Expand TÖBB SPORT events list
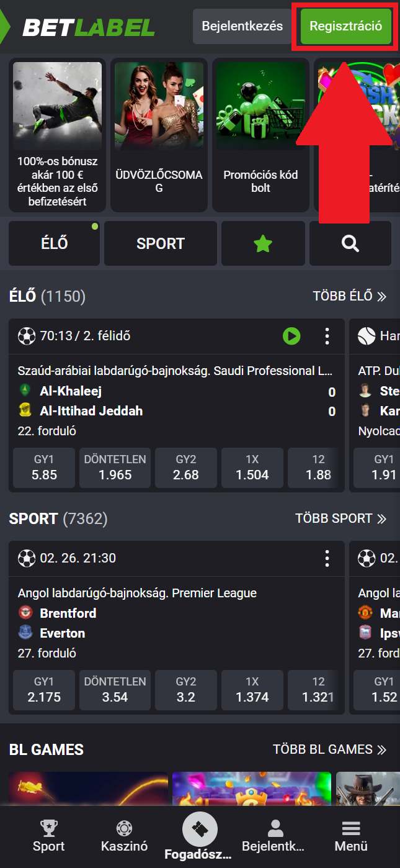Viewport: 400px width, 868px height. 340,518
